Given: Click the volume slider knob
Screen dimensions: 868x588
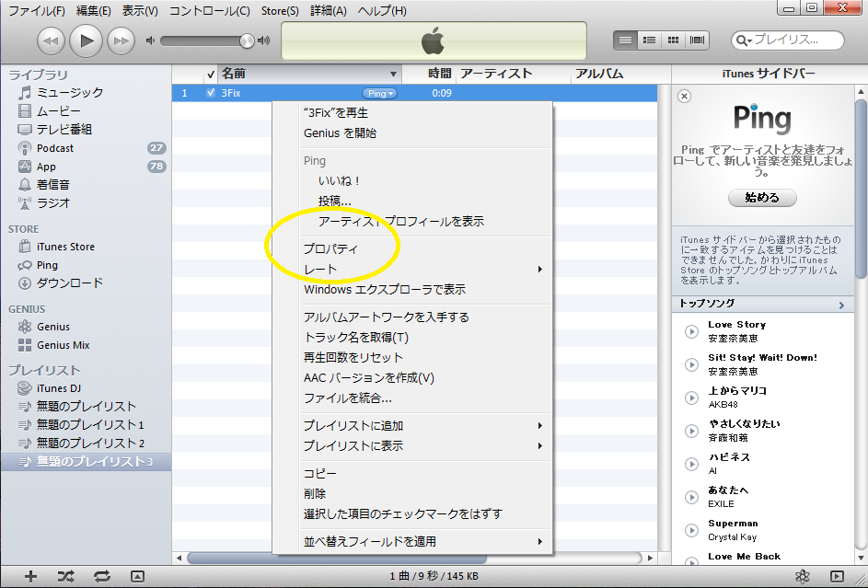Looking at the screenshot, I should click(x=247, y=40).
